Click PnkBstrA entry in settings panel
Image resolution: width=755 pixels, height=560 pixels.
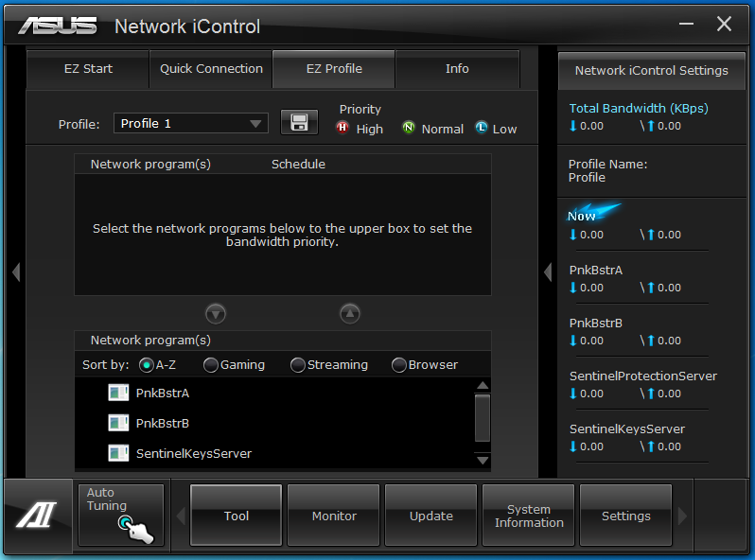coord(596,271)
